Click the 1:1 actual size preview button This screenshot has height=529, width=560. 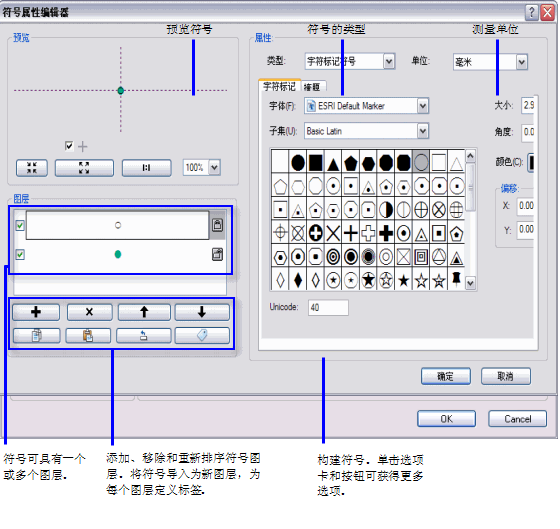[x=146, y=168]
